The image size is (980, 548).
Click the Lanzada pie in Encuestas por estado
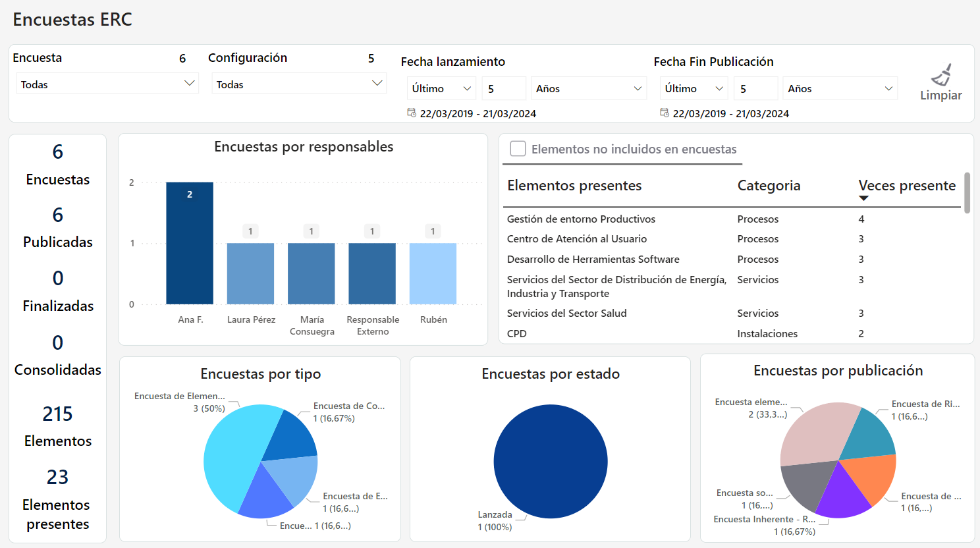[550, 461]
